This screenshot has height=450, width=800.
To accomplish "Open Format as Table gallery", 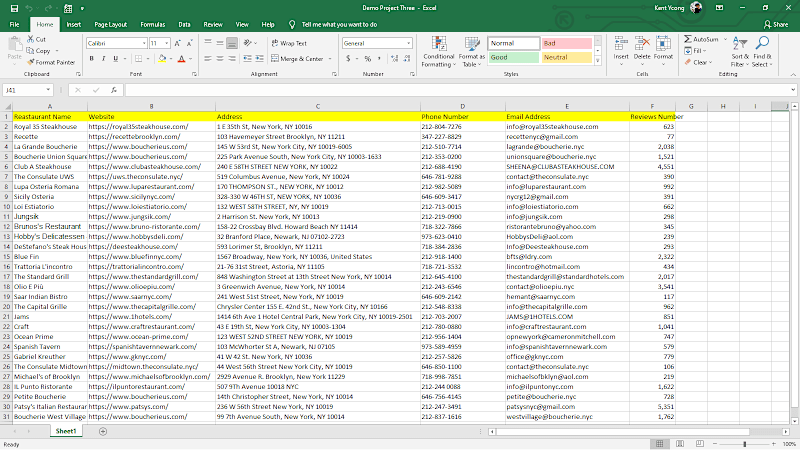I will click(471, 52).
